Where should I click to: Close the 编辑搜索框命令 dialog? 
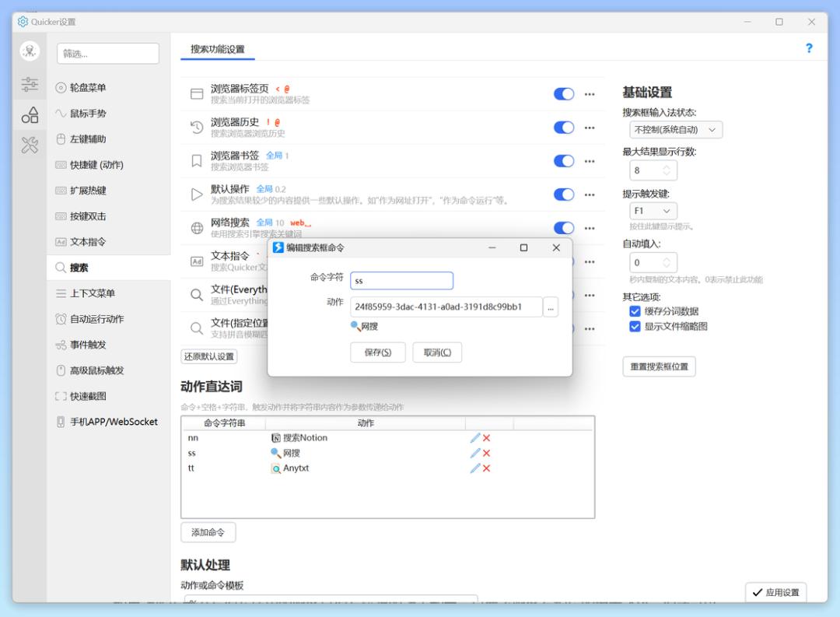click(556, 247)
